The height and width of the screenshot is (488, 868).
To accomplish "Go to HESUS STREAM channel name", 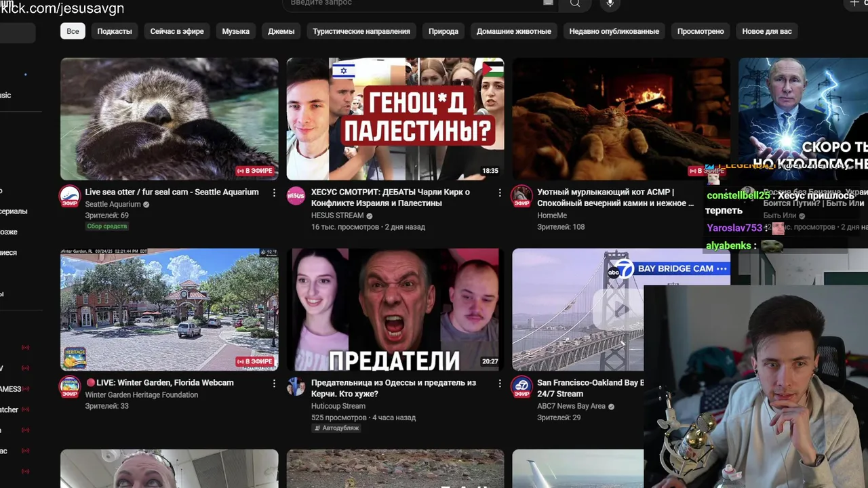I will coord(337,216).
